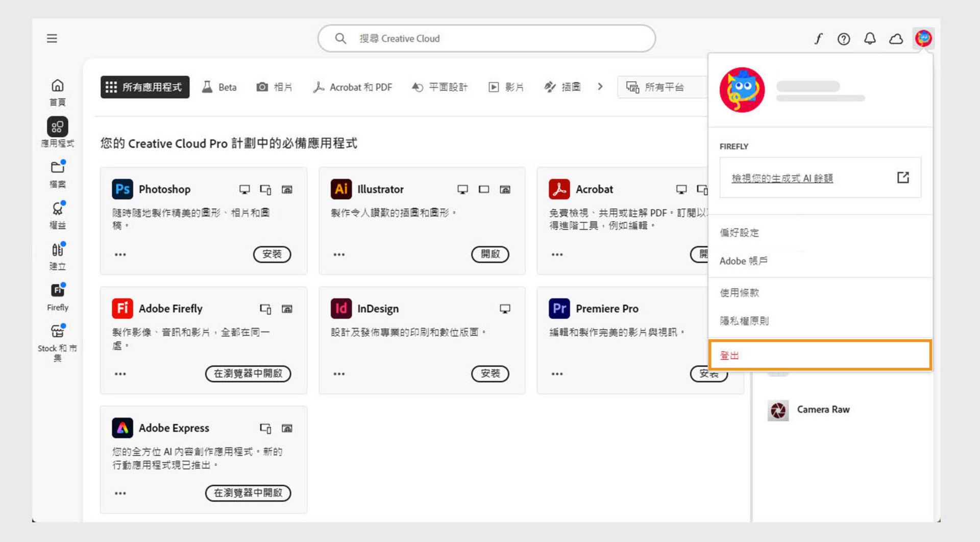Open Photoshop's more options (…) menu
Image resolution: width=980 pixels, height=542 pixels.
[120, 254]
